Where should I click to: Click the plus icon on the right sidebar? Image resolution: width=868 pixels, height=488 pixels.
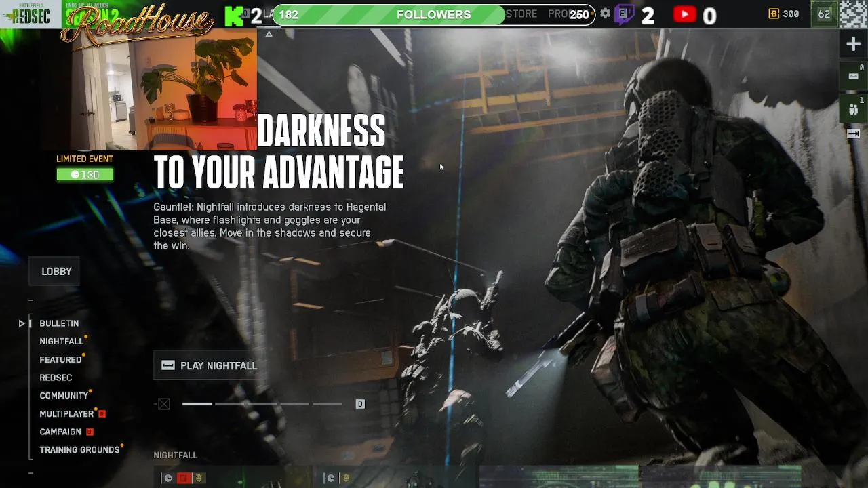tap(854, 45)
